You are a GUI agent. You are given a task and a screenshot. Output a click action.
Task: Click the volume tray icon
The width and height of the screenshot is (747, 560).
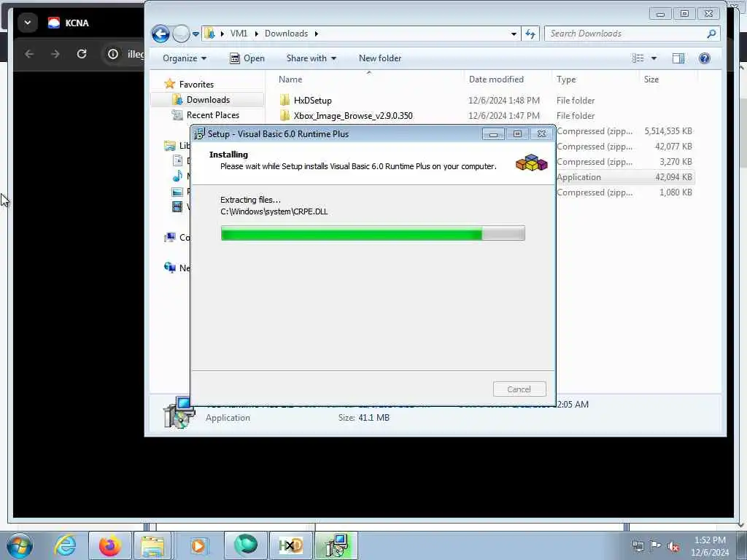coord(673,546)
